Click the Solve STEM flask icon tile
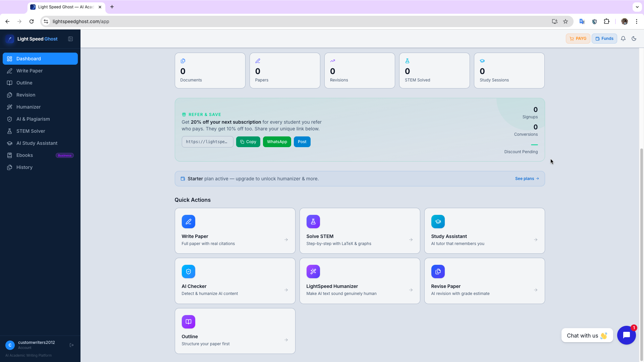The height and width of the screenshot is (362, 644). pyautogui.click(x=313, y=222)
